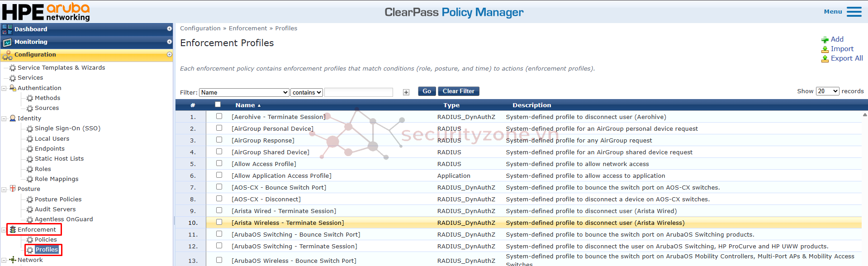Click gear icon beside Posture Policies
Screen dimensions: 868x266
tap(30, 199)
